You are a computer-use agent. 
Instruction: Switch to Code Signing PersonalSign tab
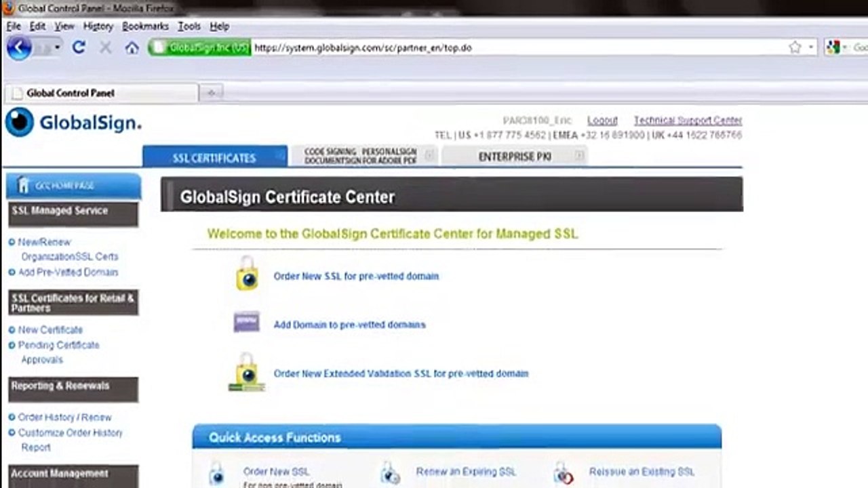364,156
